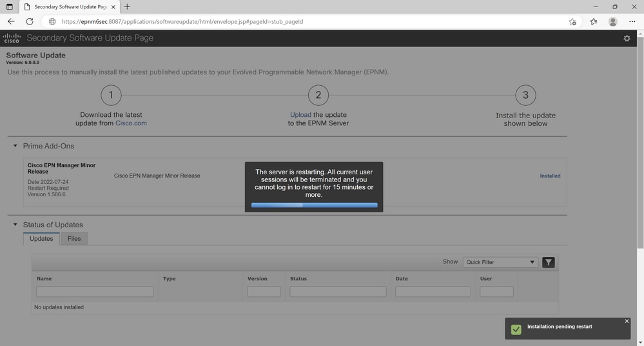Open the Quick Filter dropdown
The width and height of the screenshot is (644, 346).
tap(500, 262)
